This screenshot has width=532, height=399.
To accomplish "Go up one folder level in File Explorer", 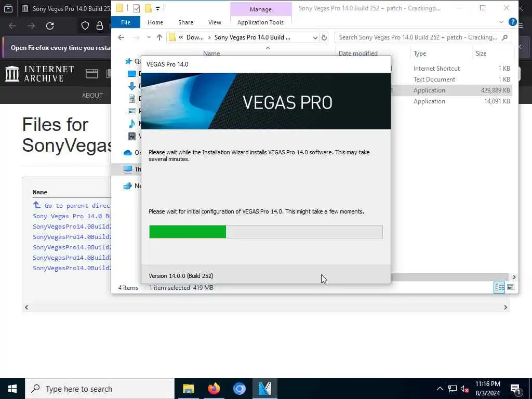I will click(159, 37).
